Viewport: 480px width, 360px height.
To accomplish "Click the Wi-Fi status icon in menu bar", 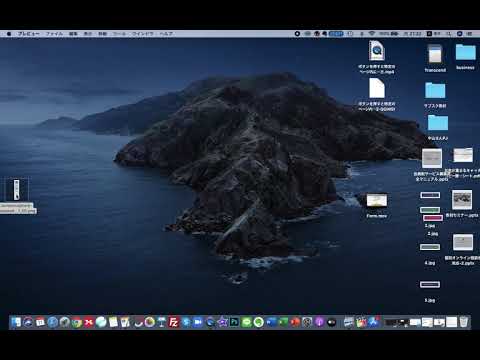I will coord(372,34).
